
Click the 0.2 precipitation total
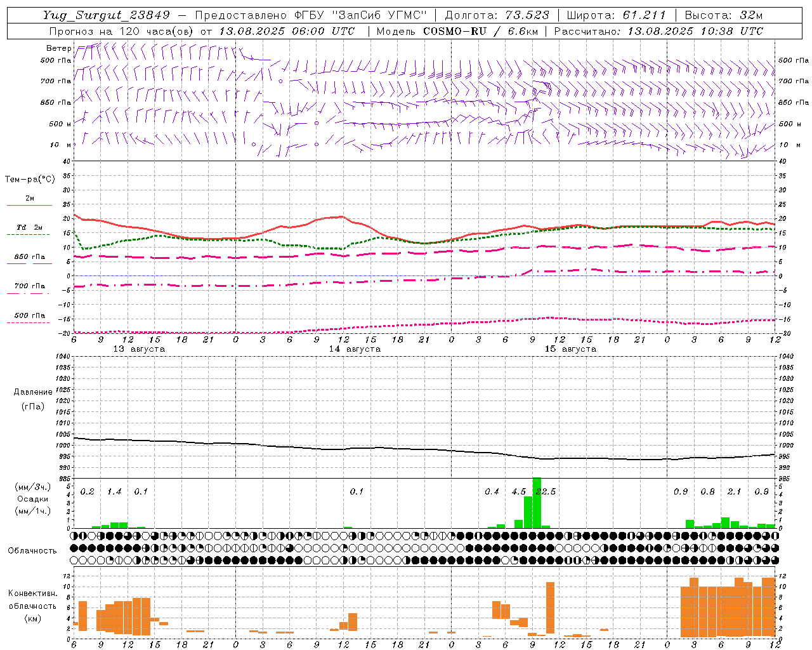[x=88, y=492]
